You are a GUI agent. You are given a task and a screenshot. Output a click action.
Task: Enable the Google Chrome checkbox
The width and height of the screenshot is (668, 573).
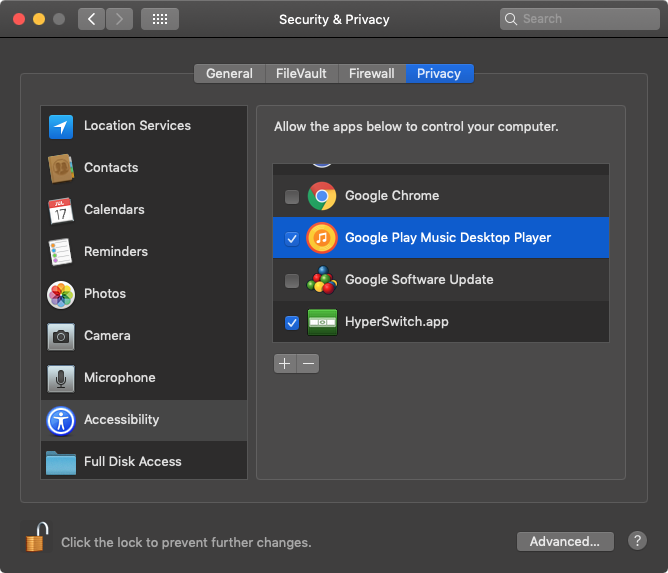pos(292,196)
